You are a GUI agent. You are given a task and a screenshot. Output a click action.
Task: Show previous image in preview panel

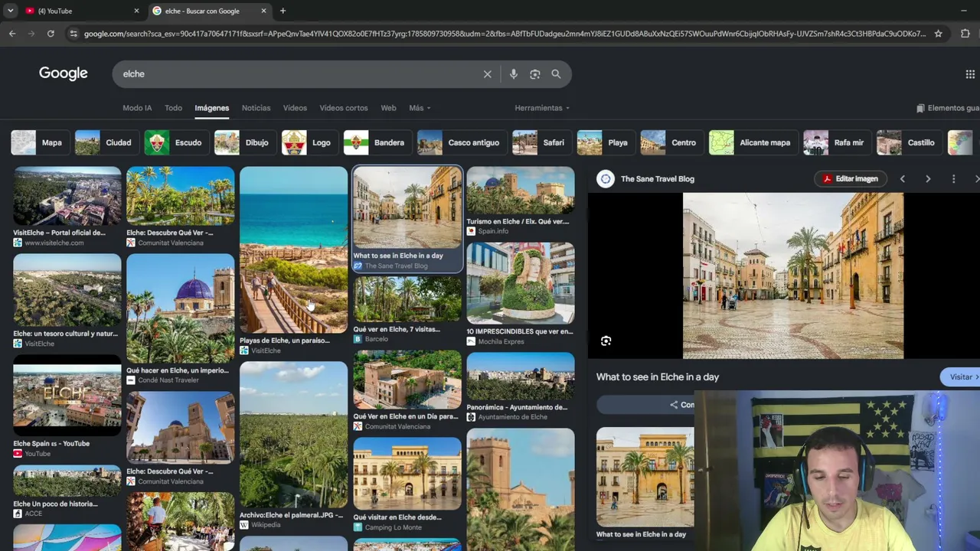[902, 179]
